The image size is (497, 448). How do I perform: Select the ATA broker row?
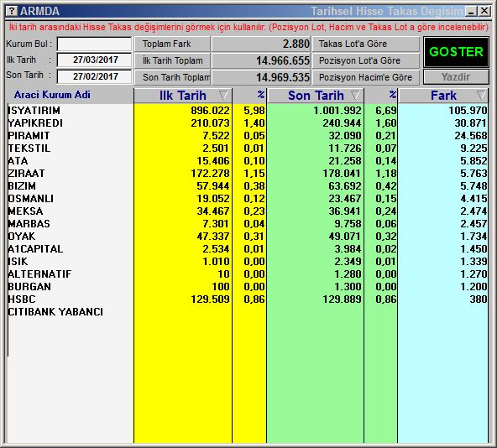pyautogui.click(x=248, y=161)
